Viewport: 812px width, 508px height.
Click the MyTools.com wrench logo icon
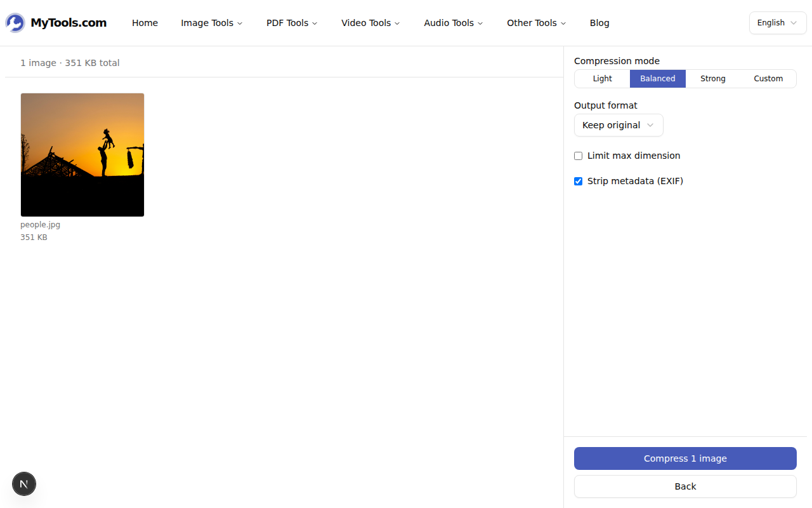[15, 23]
